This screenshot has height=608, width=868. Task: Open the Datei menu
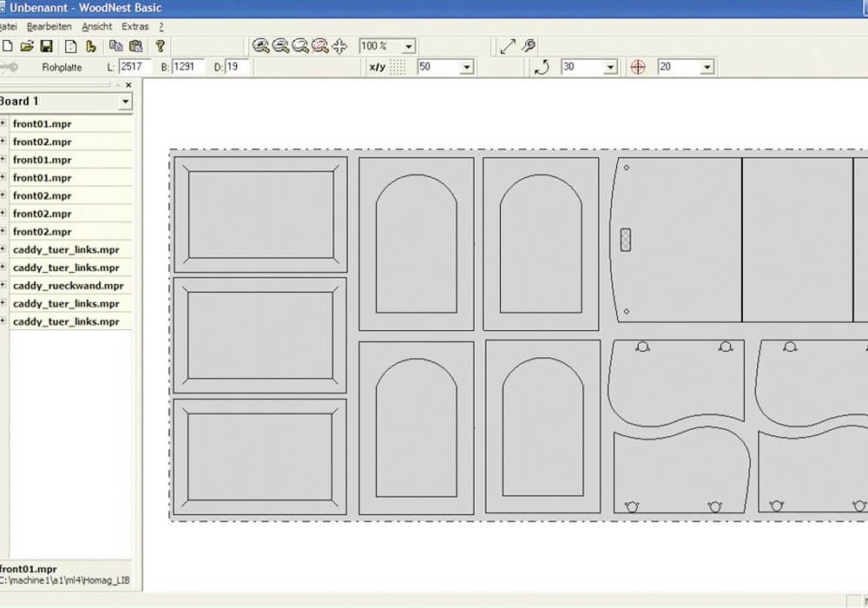[8, 27]
